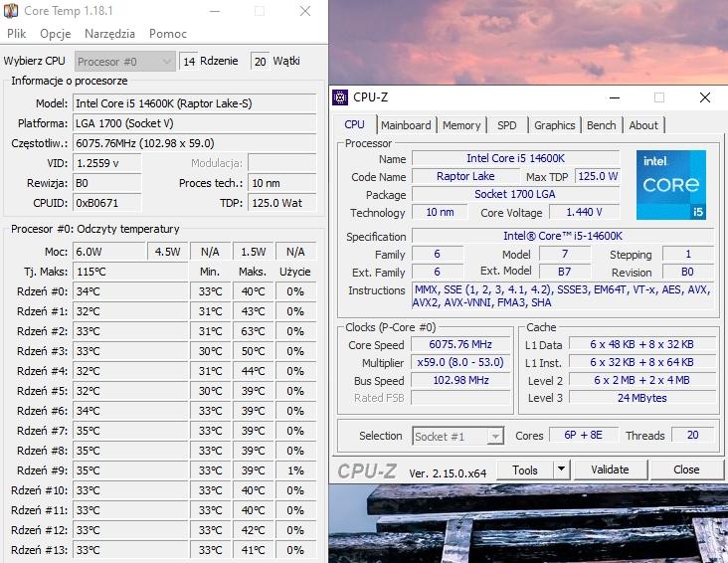Image resolution: width=728 pixels, height=563 pixels.
Task: Open the Plik menu in Core Temp
Action: [x=16, y=34]
